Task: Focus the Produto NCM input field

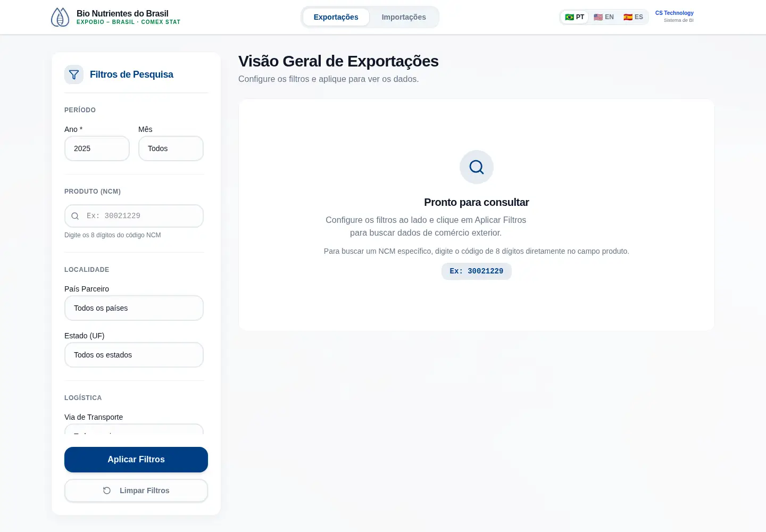Action: [x=134, y=216]
